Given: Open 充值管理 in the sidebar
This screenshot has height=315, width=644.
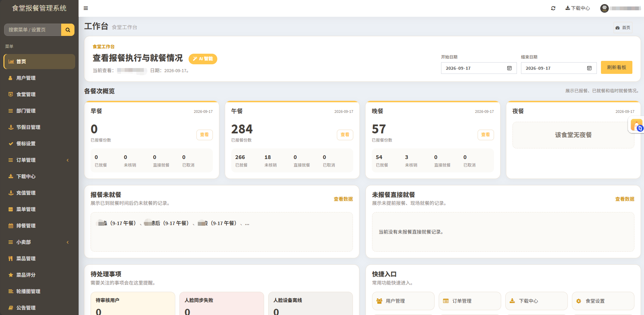Looking at the screenshot, I should point(39,193).
